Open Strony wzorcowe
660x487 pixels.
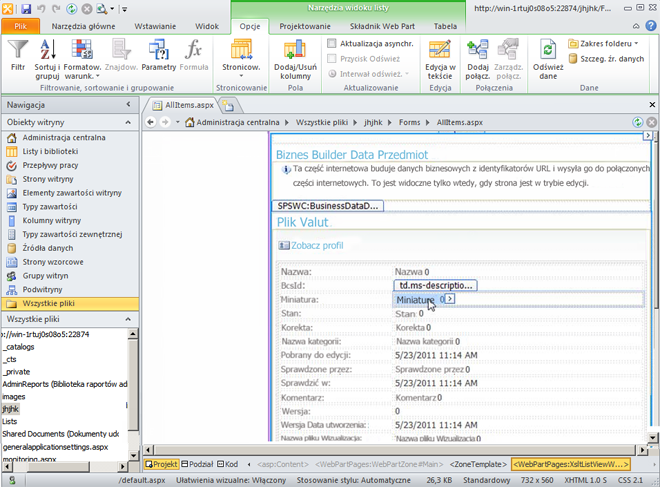click(x=53, y=262)
